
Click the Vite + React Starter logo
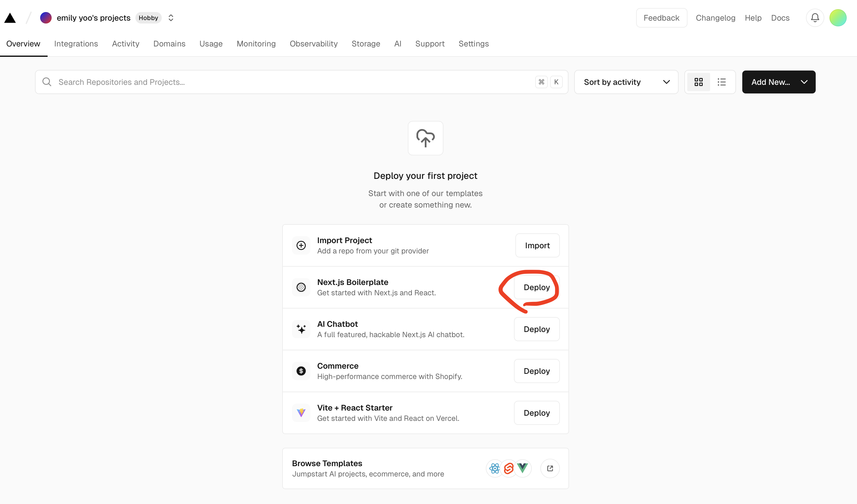click(301, 413)
